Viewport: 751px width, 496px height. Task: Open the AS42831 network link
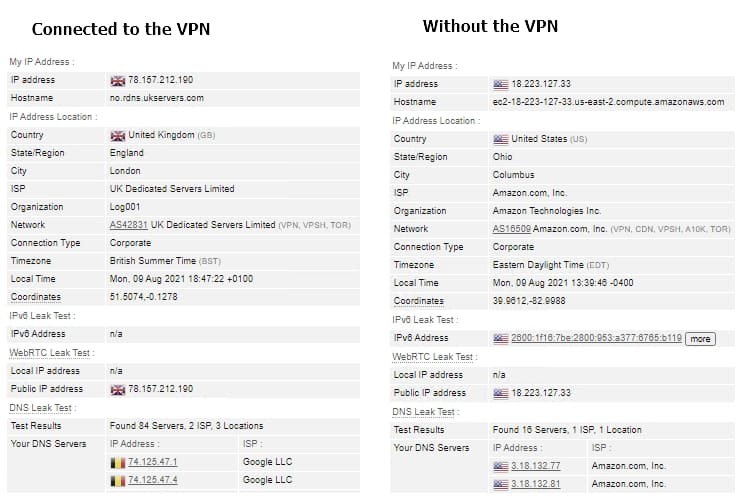pyautogui.click(x=128, y=225)
